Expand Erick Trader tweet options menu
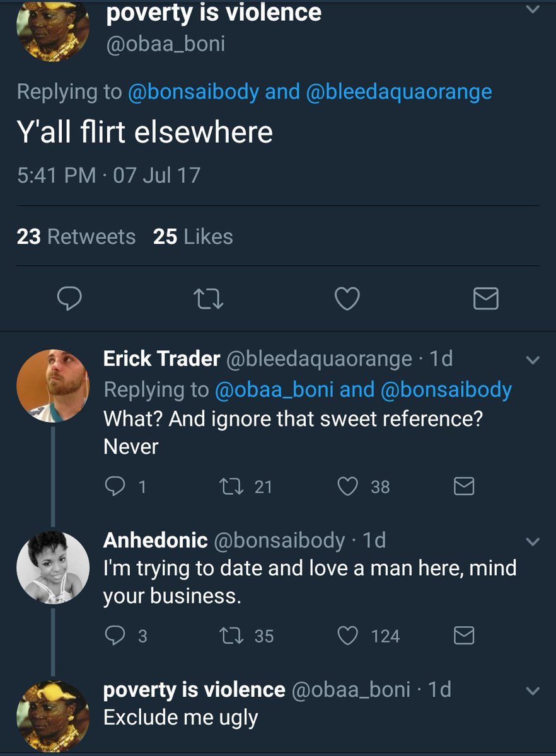Image resolution: width=556 pixels, height=756 pixels. click(x=532, y=361)
